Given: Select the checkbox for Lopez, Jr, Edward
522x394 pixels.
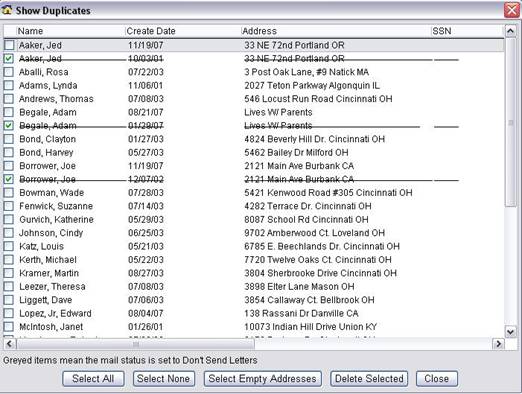Looking at the screenshot, I should click(x=9, y=313).
